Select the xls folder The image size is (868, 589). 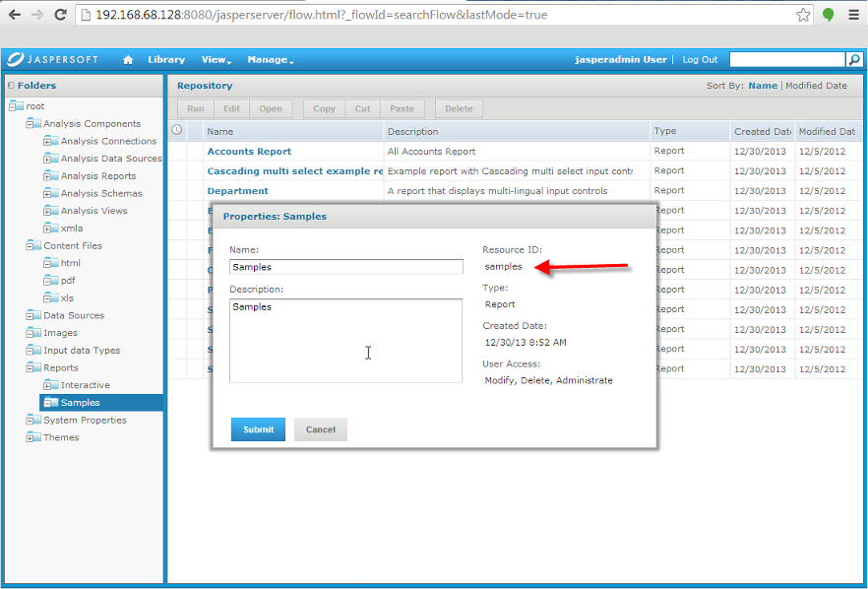67,298
